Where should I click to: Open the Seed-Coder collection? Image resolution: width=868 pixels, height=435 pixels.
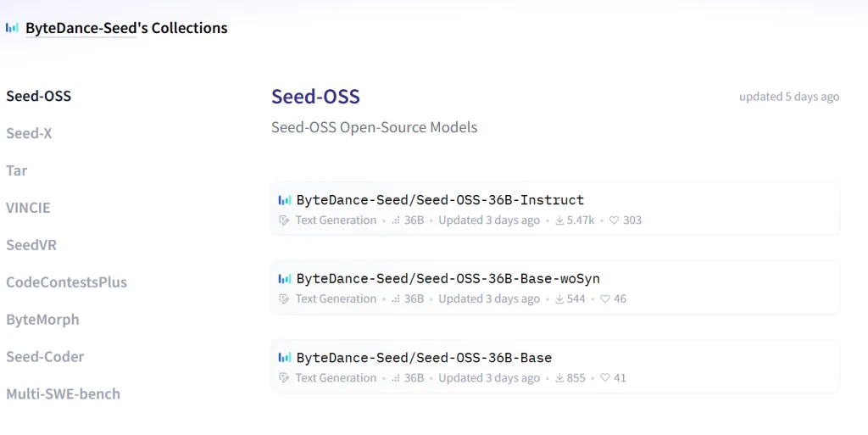point(46,357)
